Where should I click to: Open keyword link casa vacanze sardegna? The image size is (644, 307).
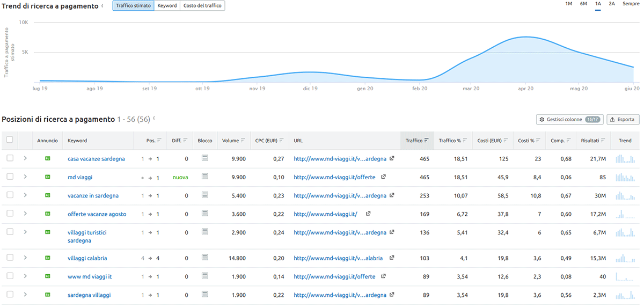(x=96, y=159)
